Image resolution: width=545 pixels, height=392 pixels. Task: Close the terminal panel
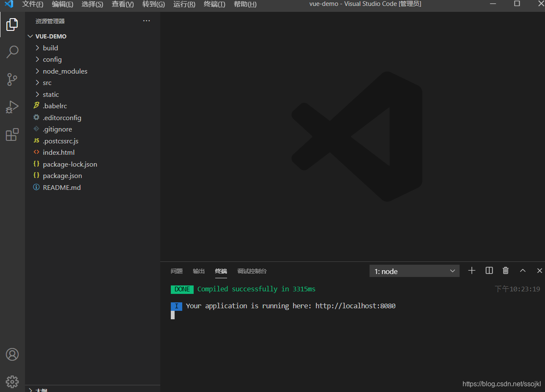click(x=540, y=271)
